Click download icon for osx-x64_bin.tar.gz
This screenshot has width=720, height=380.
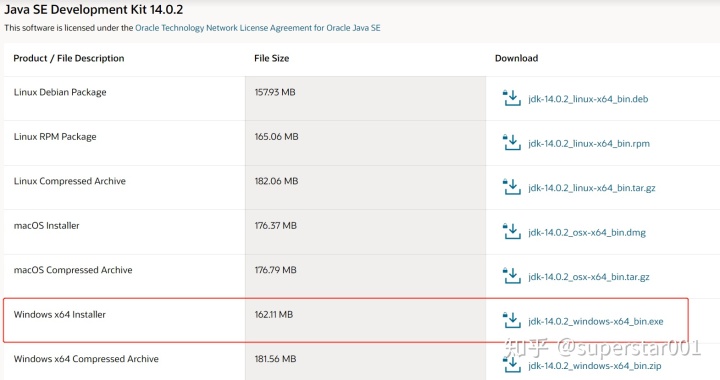pos(512,276)
